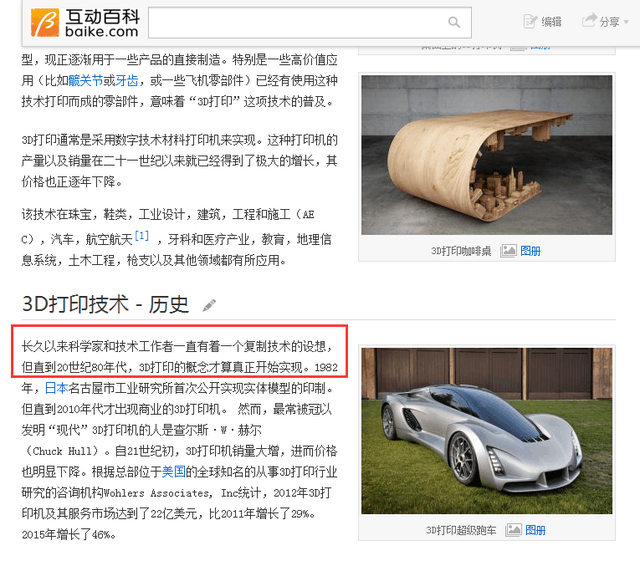Click the [1] reference footnote
Image resolution: width=640 pixels, height=561 pixels.
coord(141,237)
